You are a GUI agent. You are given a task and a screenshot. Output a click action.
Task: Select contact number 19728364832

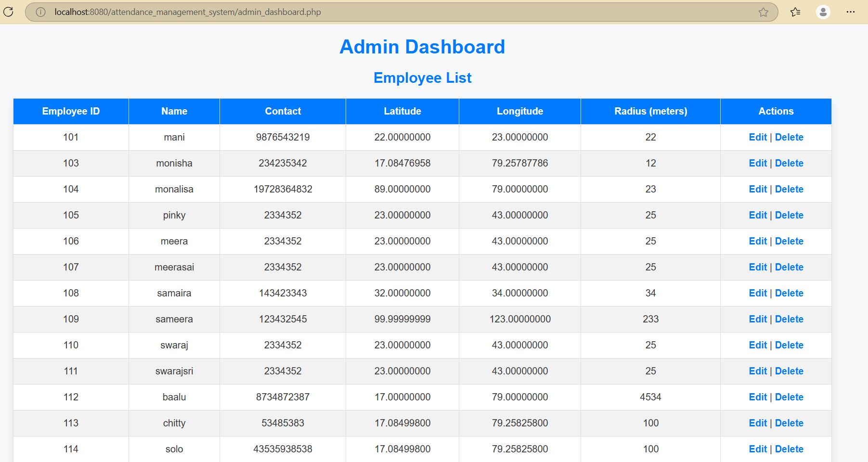pos(283,189)
